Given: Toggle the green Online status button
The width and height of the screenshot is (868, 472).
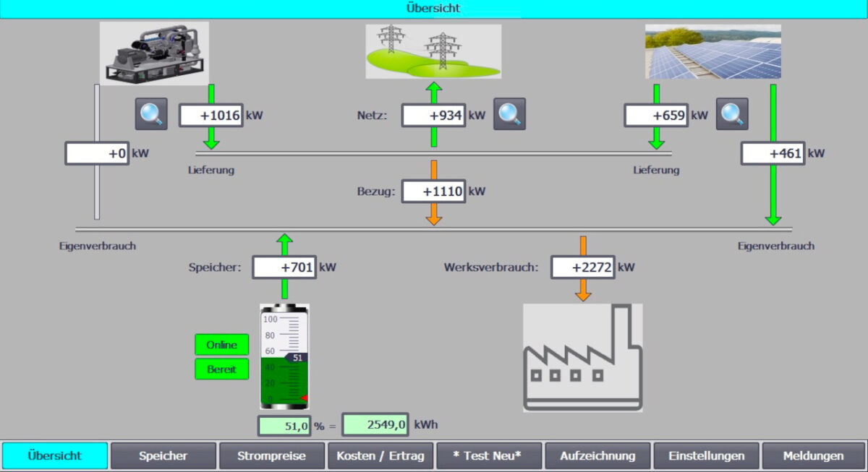Looking at the screenshot, I should pyautogui.click(x=221, y=345).
